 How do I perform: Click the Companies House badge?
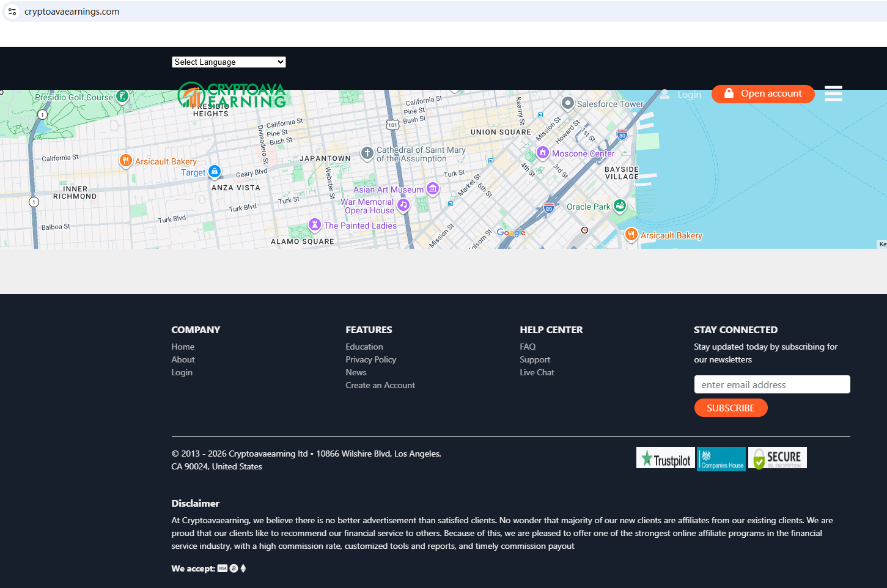[721, 459]
